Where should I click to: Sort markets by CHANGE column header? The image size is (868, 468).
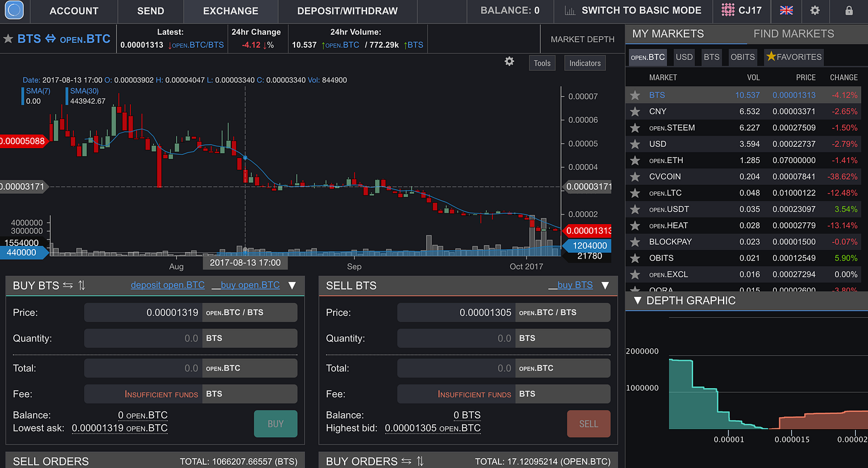[x=844, y=77]
